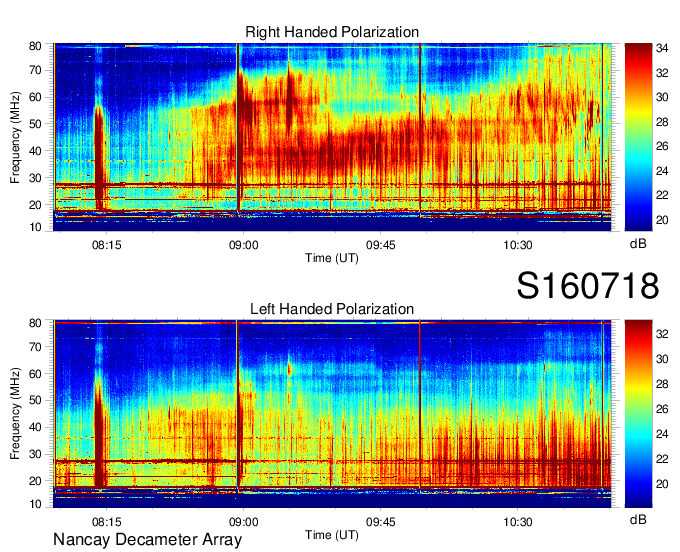This screenshot has width=680, height=552.
Task: Click "Time (UT)" label under Left Handed plot
Action: (332, 535)
